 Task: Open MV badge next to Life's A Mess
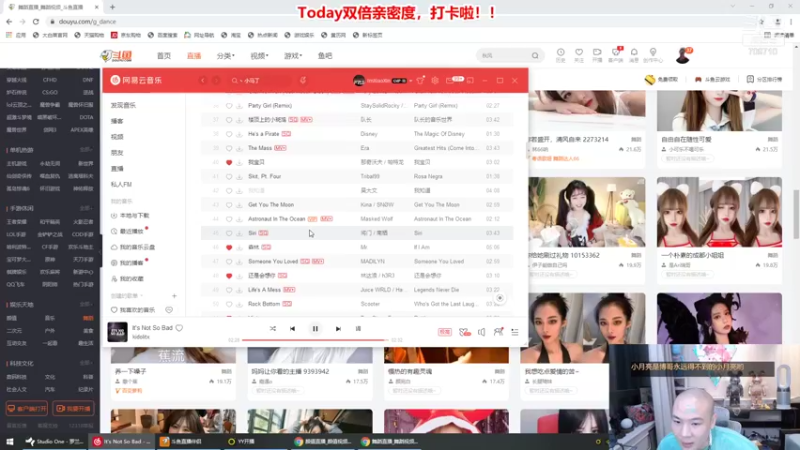click(x=289, y=290)
